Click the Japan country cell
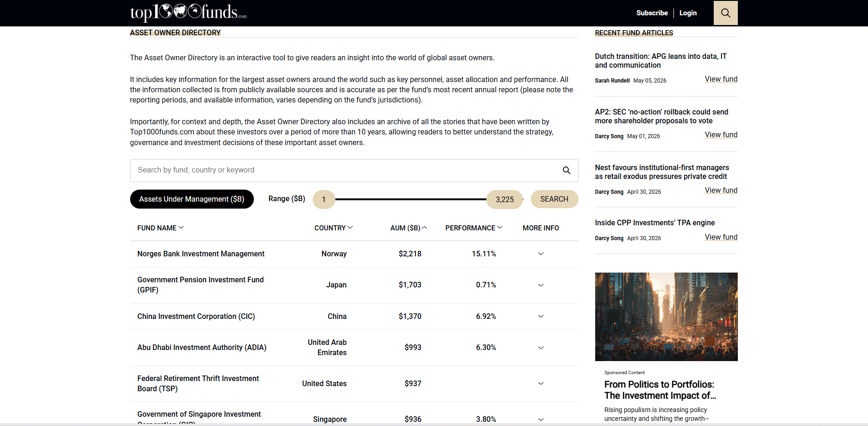 click(336, 285)
